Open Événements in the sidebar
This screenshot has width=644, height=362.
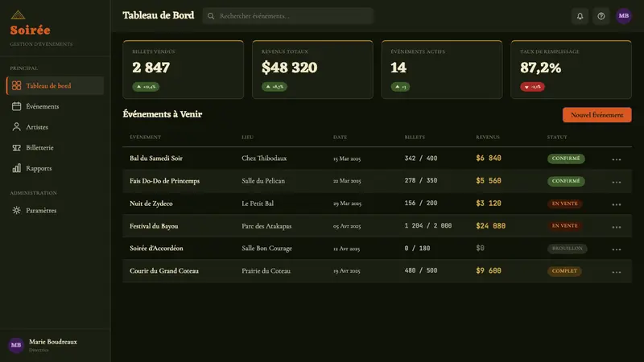[55, 106]
